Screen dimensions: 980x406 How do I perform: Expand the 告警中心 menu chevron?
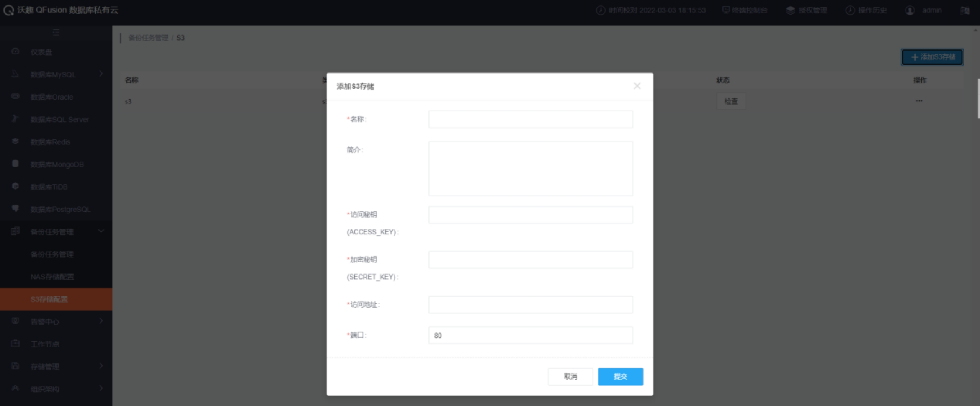coord(101,321)
